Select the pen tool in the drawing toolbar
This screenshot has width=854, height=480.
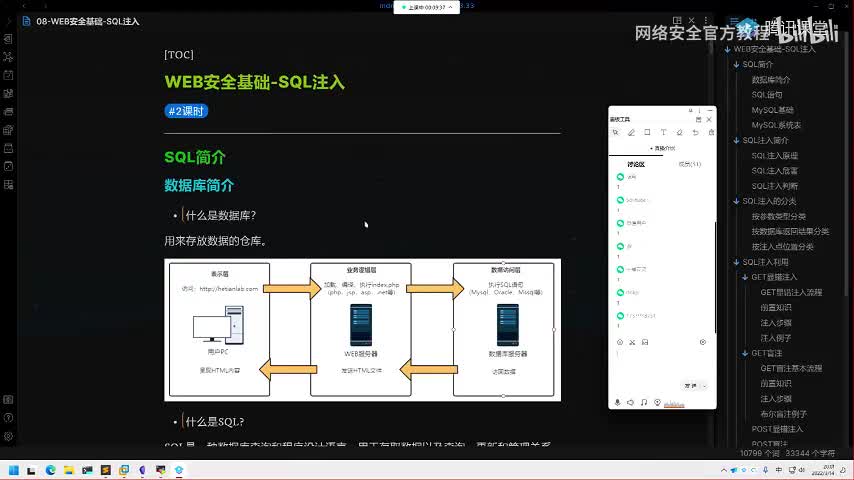coord(631,132)
